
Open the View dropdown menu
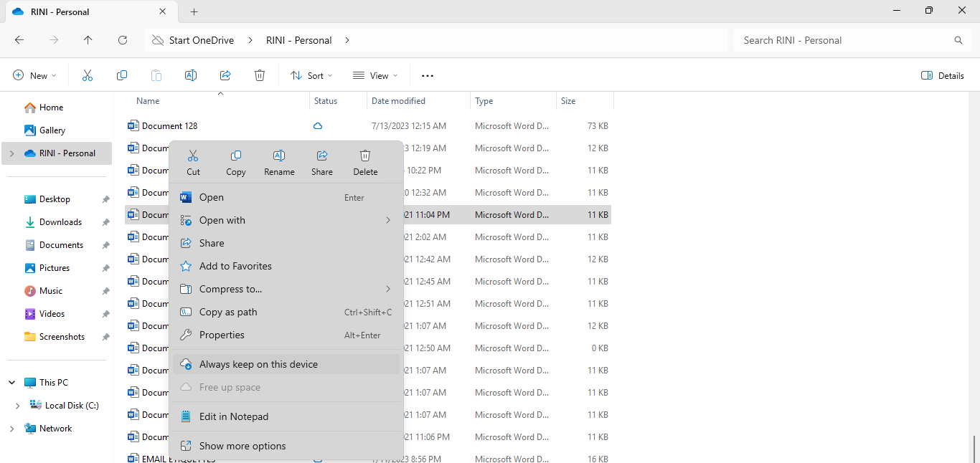(375, 75)
